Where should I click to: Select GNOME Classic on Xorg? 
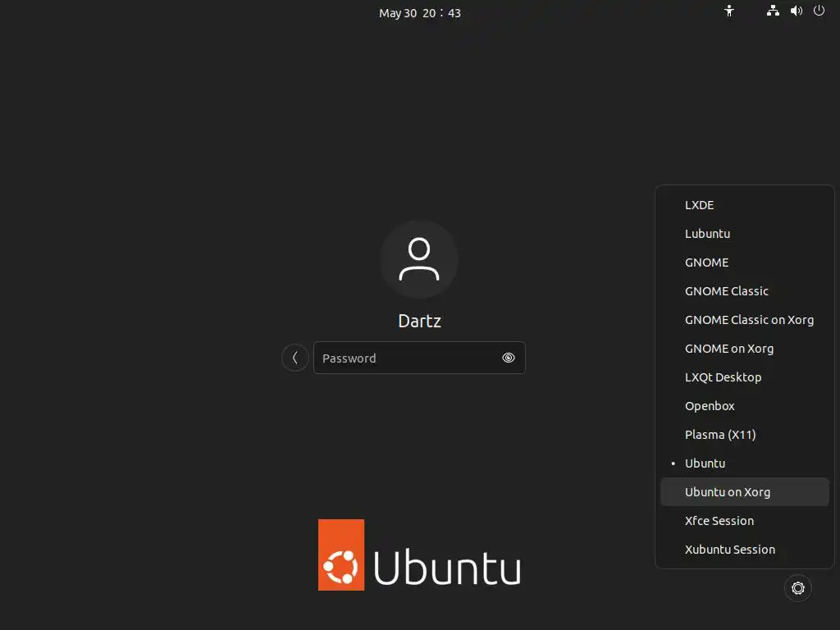click(745, 320)
